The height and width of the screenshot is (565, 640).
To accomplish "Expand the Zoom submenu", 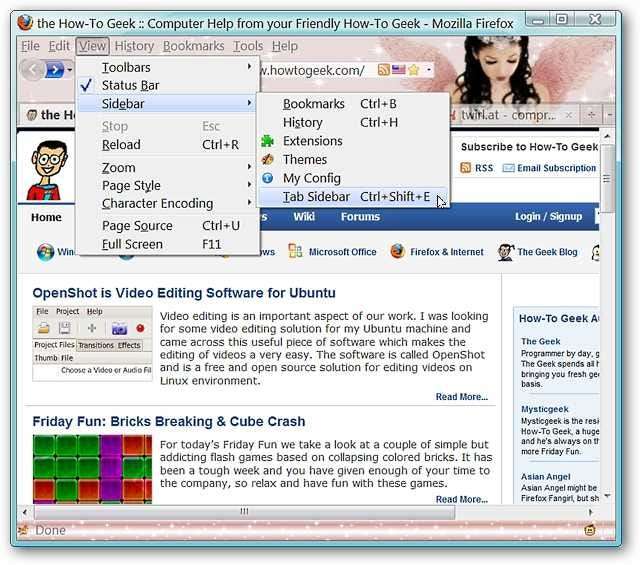I will pyautogui.click(x=168, y=167).
